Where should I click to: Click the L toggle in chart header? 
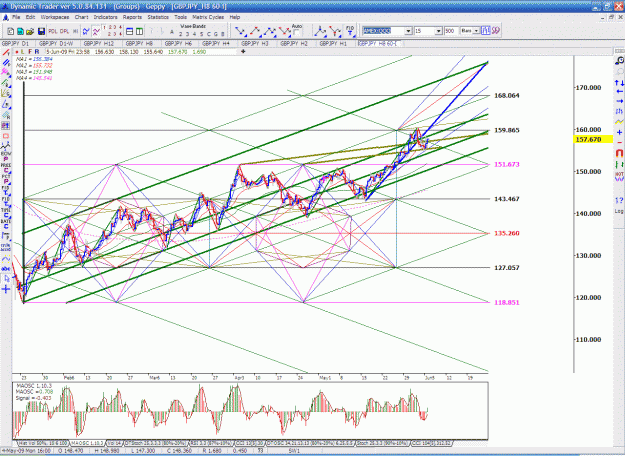22,52
